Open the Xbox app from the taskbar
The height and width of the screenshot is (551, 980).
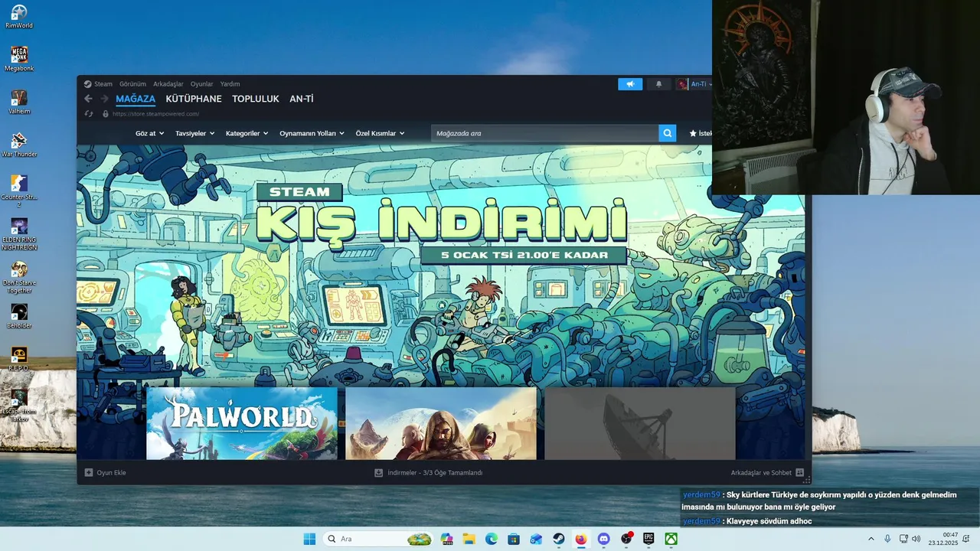click(x=671, y=539)
